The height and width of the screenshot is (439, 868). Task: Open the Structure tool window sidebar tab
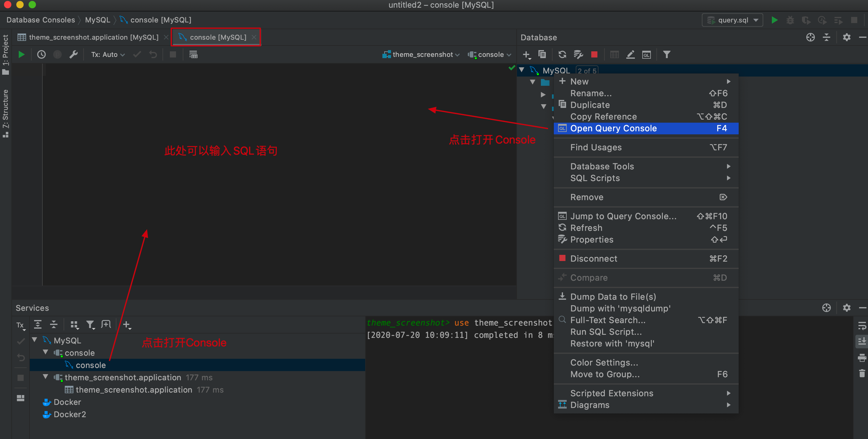6,113
